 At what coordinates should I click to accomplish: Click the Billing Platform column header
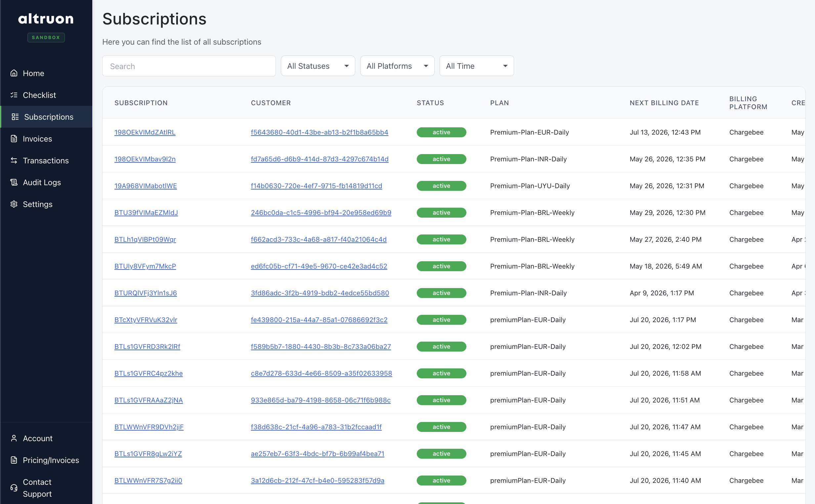(x=748, y=103)
